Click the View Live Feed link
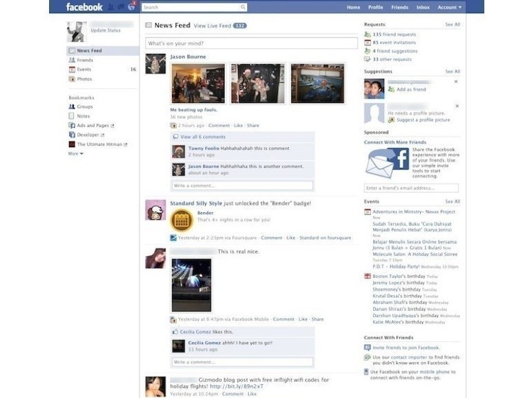 212,26
